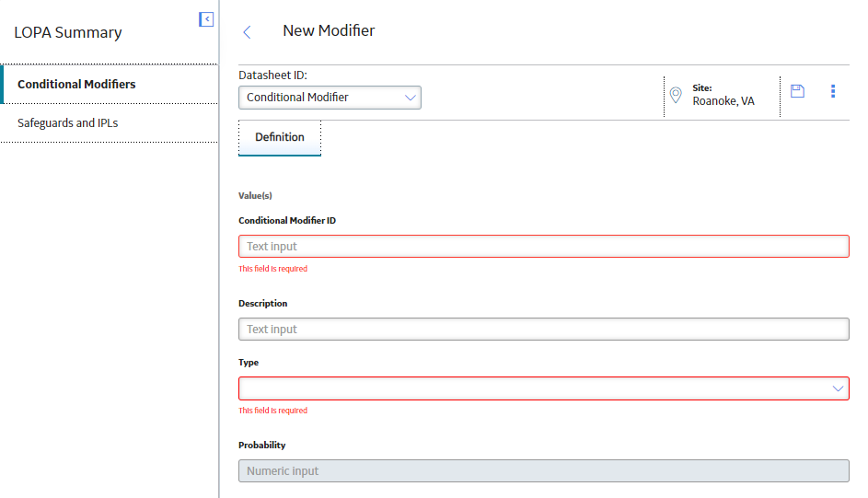Expand the Type dropdown field

pos(544,388)
